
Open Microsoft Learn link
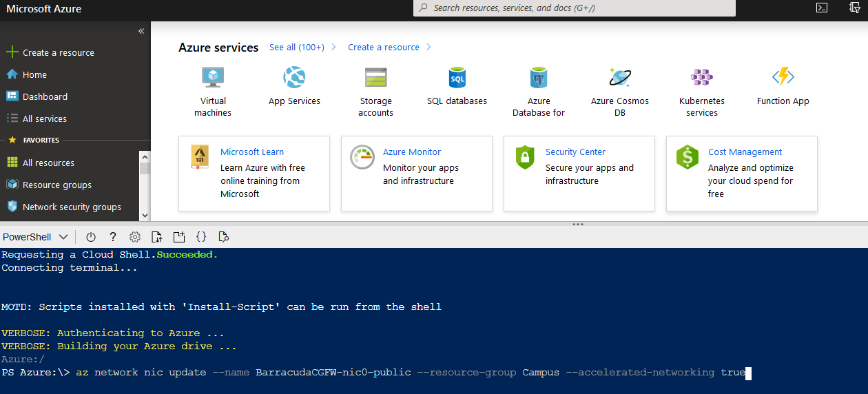point(252,152)
